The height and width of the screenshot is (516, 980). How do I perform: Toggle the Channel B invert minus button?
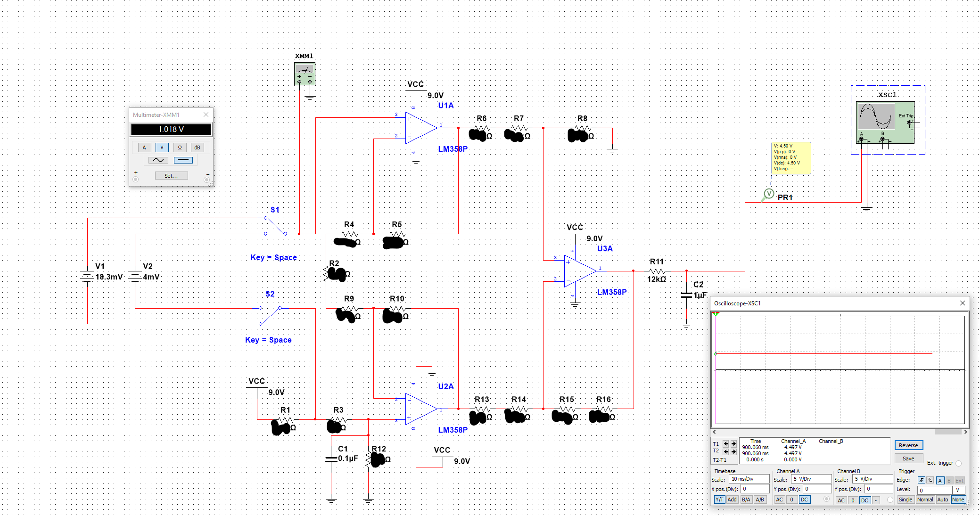click(876, 500)
